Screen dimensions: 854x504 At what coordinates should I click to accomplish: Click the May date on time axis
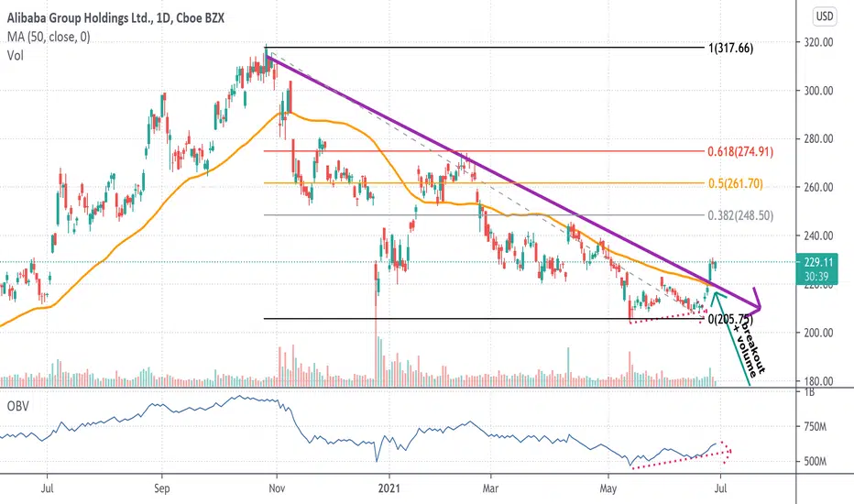click(608, 488)
